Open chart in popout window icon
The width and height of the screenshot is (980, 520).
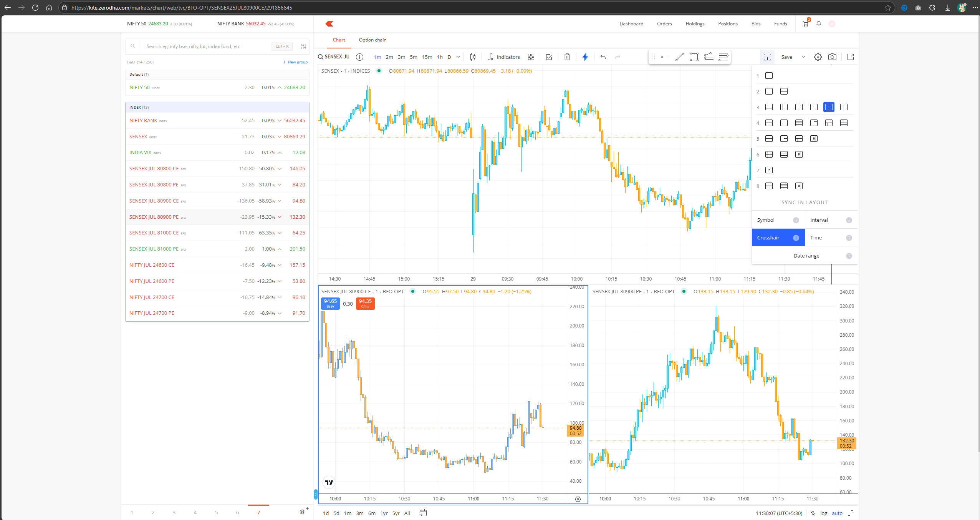pos(851,57)
